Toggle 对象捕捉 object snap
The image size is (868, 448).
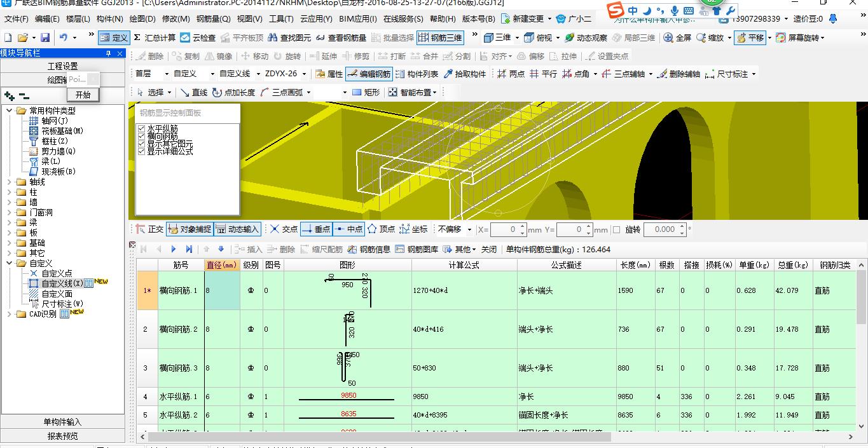click(190, 229)
